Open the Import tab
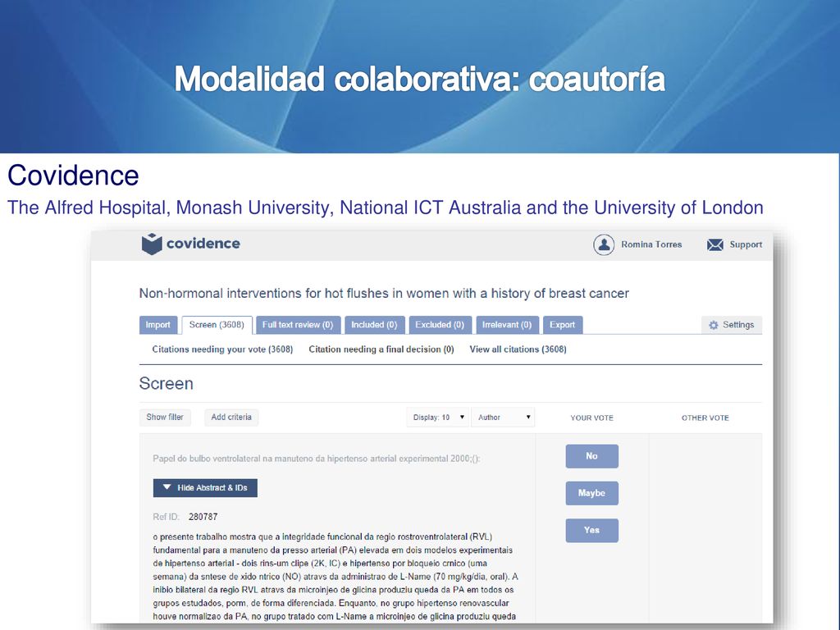840x630 pixels. tap(158, 325)
